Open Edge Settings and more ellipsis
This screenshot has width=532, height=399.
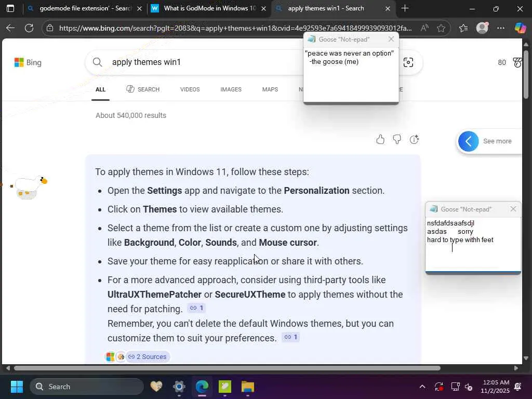[501, 28]
